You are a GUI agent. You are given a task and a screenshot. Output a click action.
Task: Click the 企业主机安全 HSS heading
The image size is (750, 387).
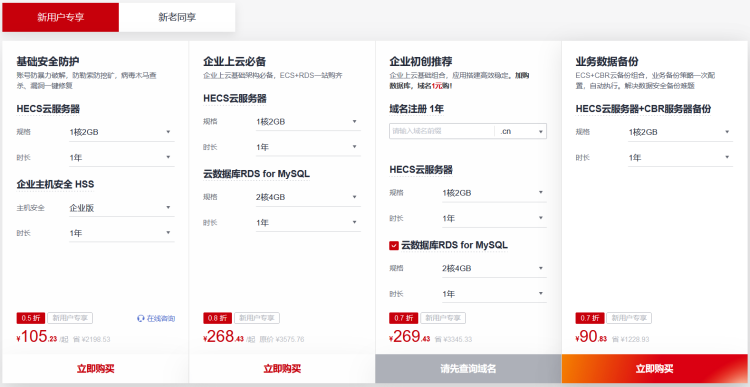point(55,184)
